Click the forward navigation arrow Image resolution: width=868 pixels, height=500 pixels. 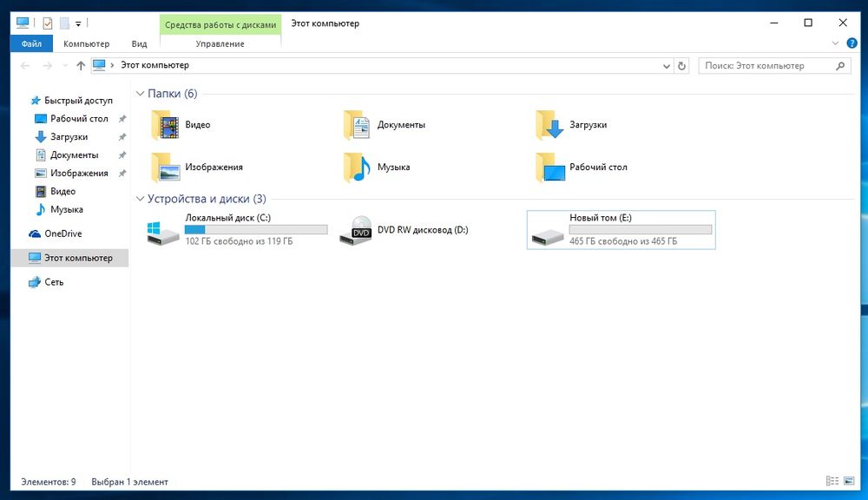[48, 66]
